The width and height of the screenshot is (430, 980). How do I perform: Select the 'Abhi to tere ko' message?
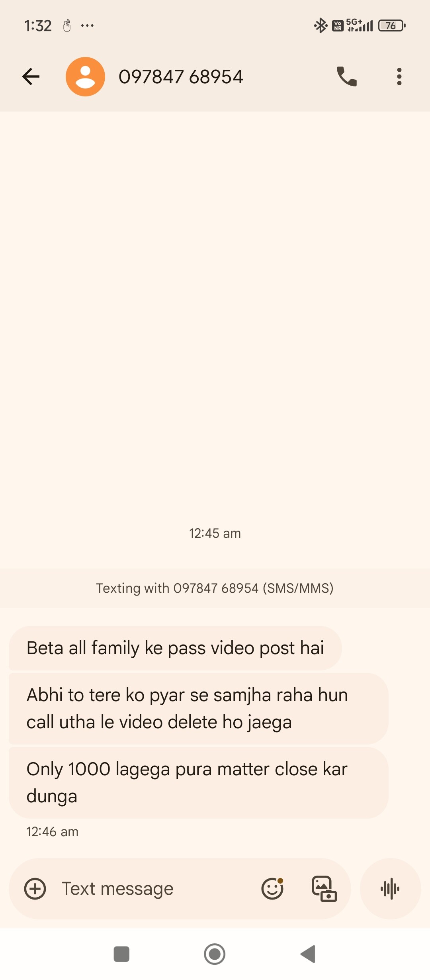pyautogui.click(x=198, y=709)
